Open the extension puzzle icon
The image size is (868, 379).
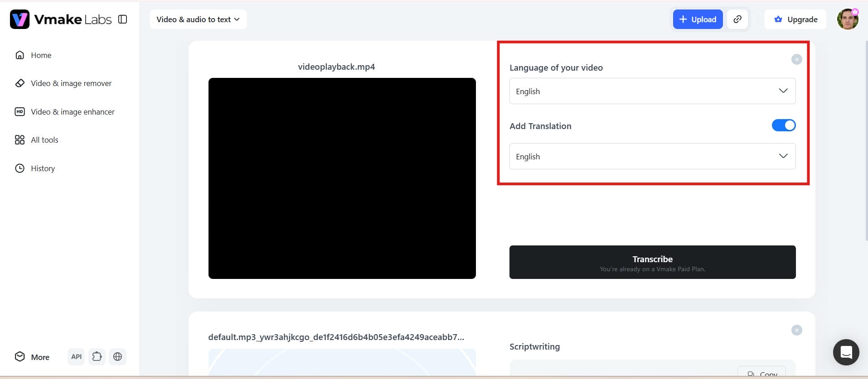click(x=97, y=357)
